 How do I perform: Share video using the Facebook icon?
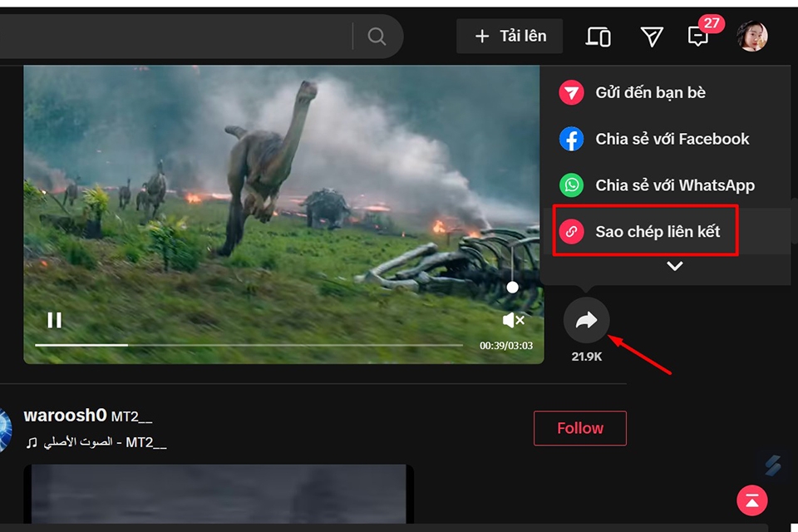click(571, 139)
